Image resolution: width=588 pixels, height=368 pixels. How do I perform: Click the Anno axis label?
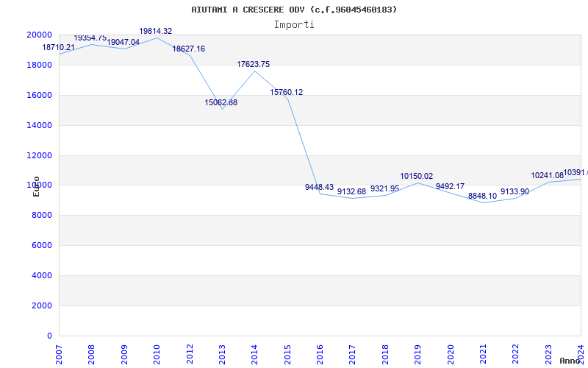[570, 361]
